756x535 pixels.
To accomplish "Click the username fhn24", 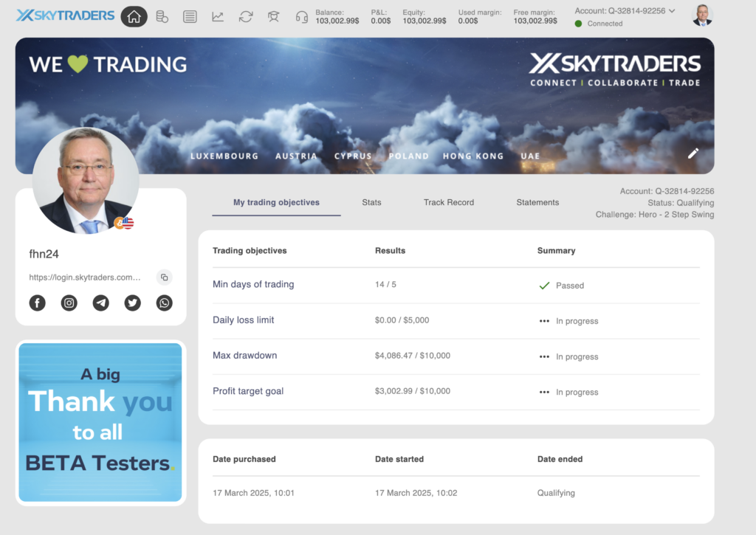I will click(x=44, y=254).
